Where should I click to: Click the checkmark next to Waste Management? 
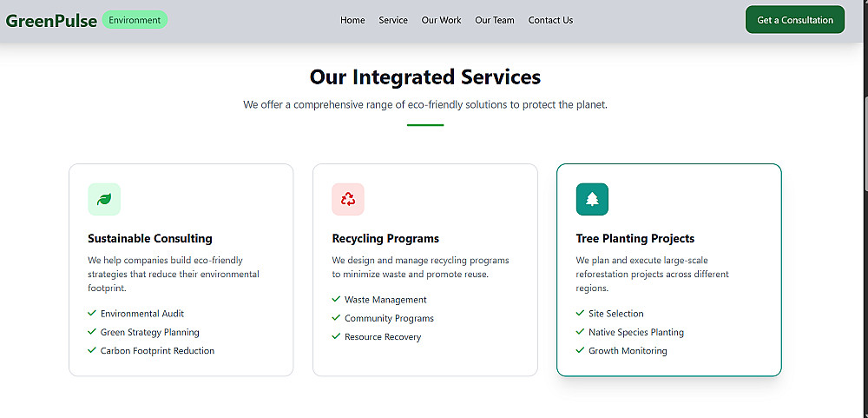pyautogui.click(x=336, y=299)
